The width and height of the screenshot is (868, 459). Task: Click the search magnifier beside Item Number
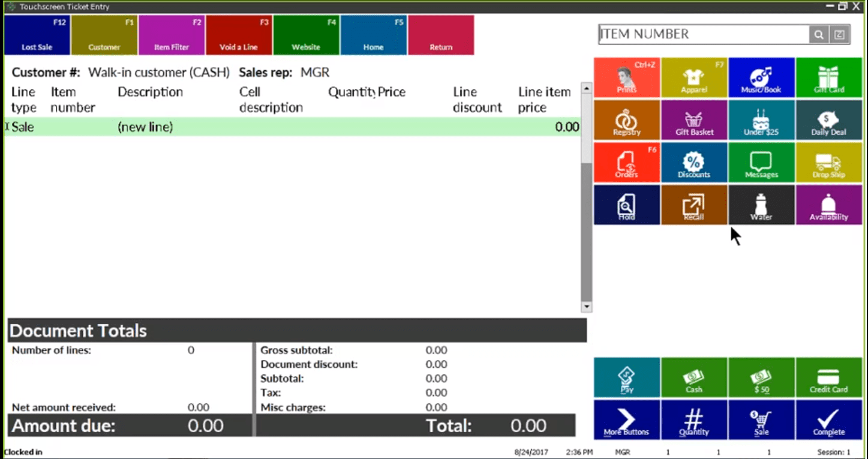point(818,35)
